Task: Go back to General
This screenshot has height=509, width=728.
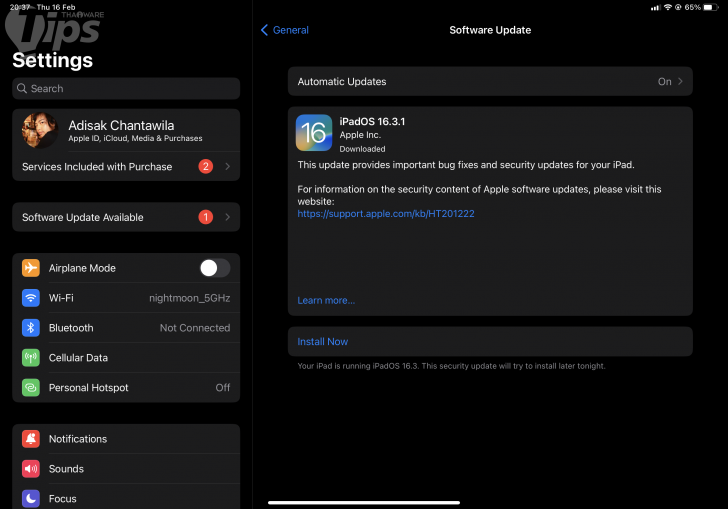Action: [x=285, y=30]
